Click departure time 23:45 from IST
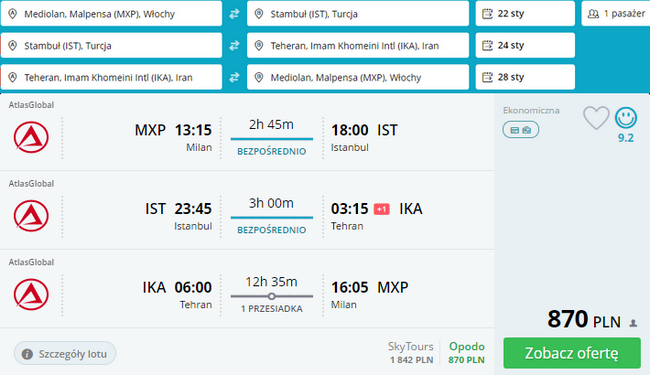 tap(193, 209)
